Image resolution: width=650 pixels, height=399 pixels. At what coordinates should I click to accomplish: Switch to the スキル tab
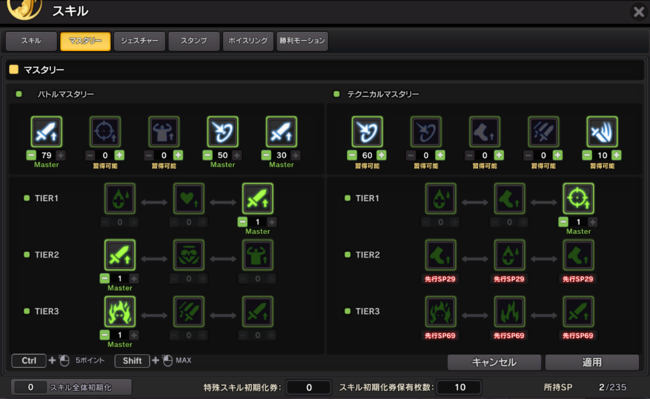[x=31, y=41]
